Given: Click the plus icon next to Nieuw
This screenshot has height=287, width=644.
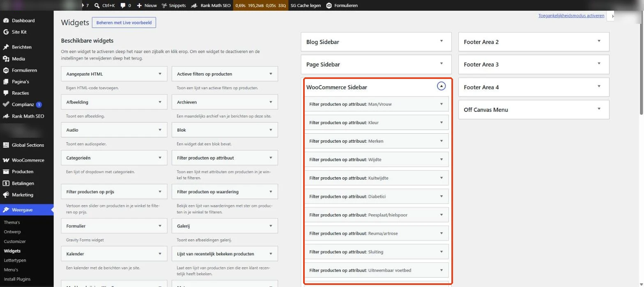Looking at the screenshot, I should tap(139, 5).
